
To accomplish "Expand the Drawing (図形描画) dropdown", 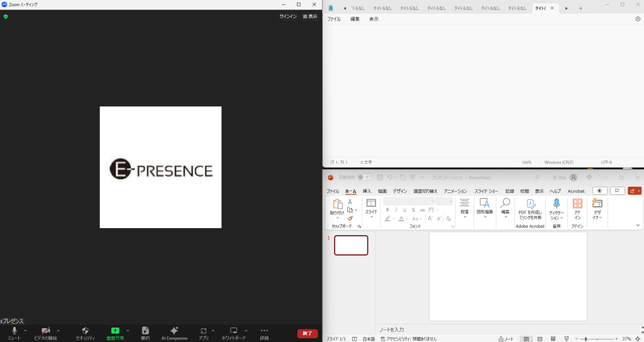I will tap(485, 209).
